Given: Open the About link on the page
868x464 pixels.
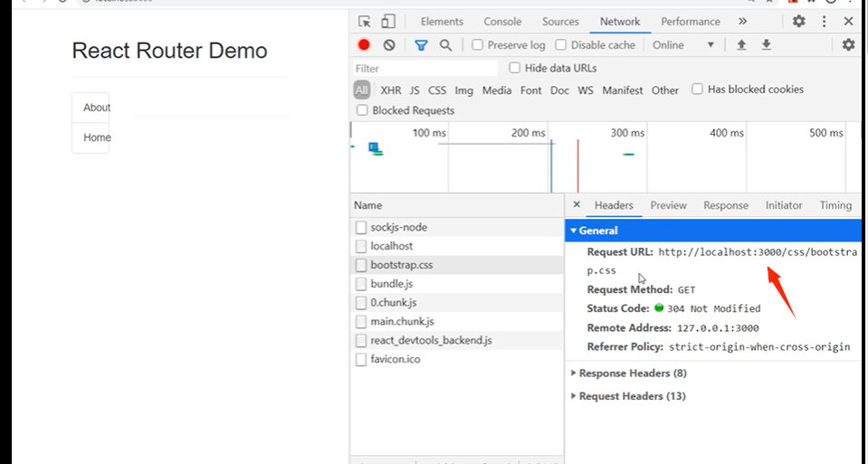Looking at the screenshot, I should point(91,108).
